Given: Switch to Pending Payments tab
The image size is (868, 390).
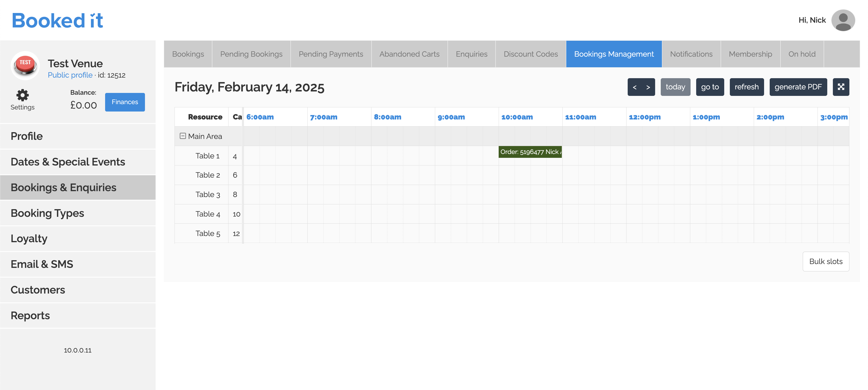Looking at the screenshot, I should [x=331, y=54].
